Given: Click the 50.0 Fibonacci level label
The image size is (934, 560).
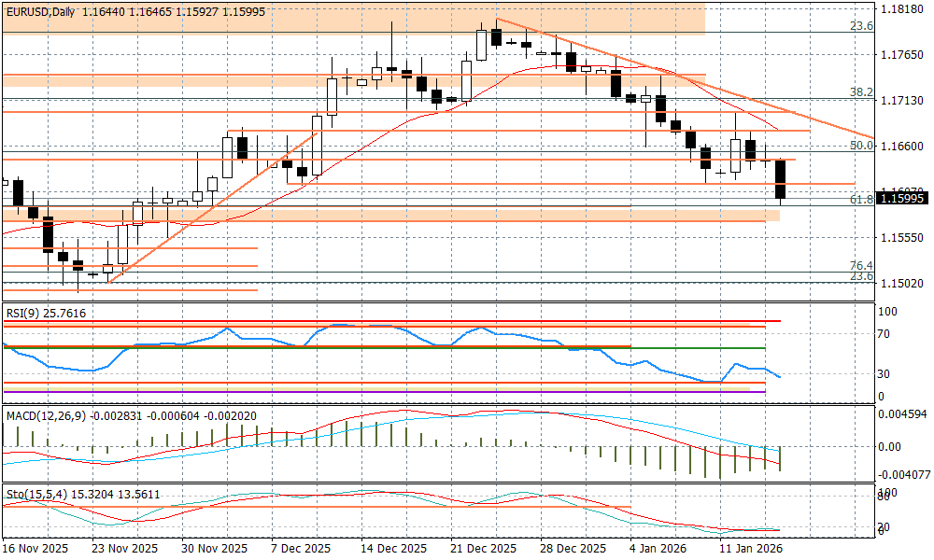Looking at the screenshot, I should tap(861, 146).
